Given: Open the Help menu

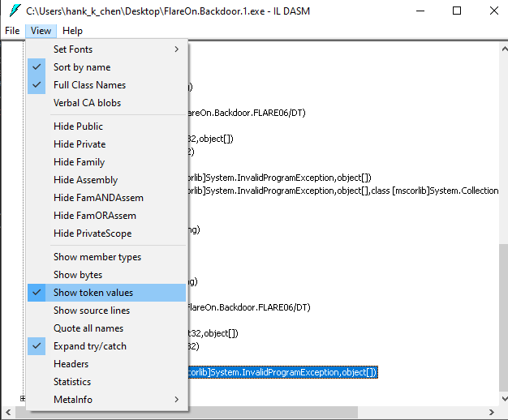Looking at the screenshot, I should (x=72, y=31).
